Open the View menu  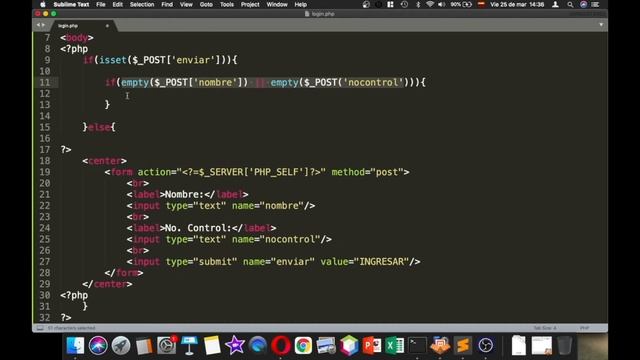186,4
